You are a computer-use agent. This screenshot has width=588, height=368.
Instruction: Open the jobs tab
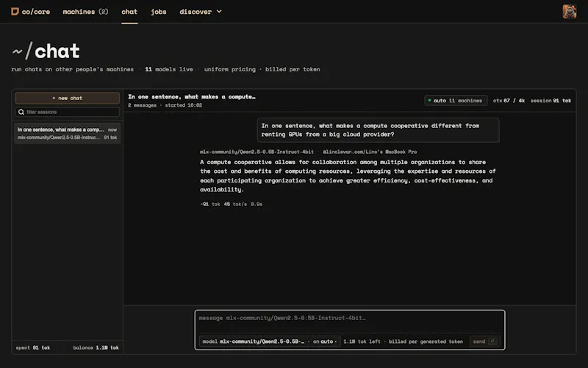[x=159, y=12]
